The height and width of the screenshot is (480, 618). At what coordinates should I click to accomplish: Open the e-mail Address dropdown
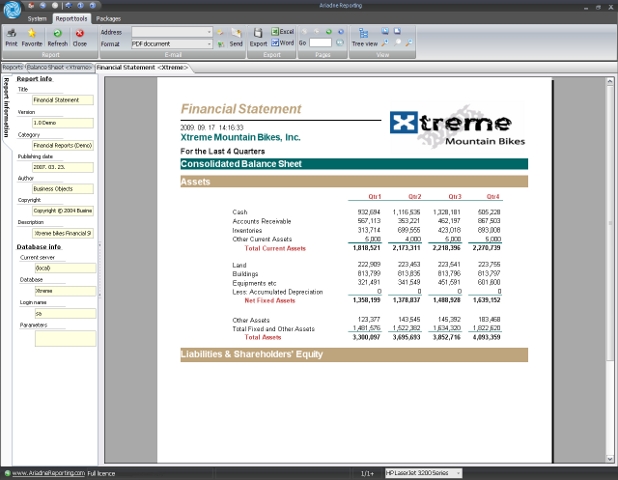[209, 32]
